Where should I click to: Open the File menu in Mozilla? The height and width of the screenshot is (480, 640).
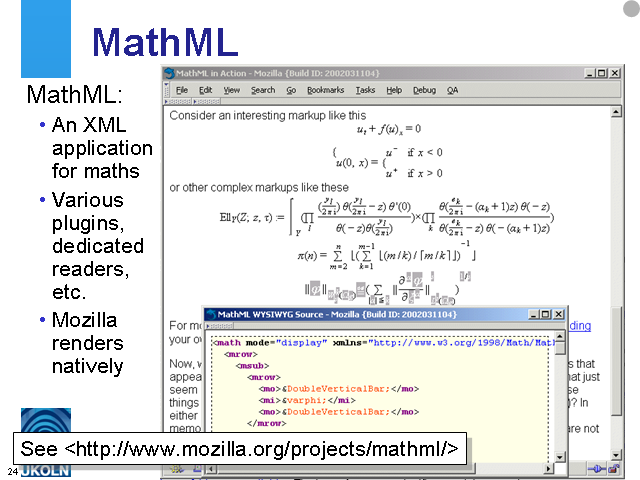182,90
